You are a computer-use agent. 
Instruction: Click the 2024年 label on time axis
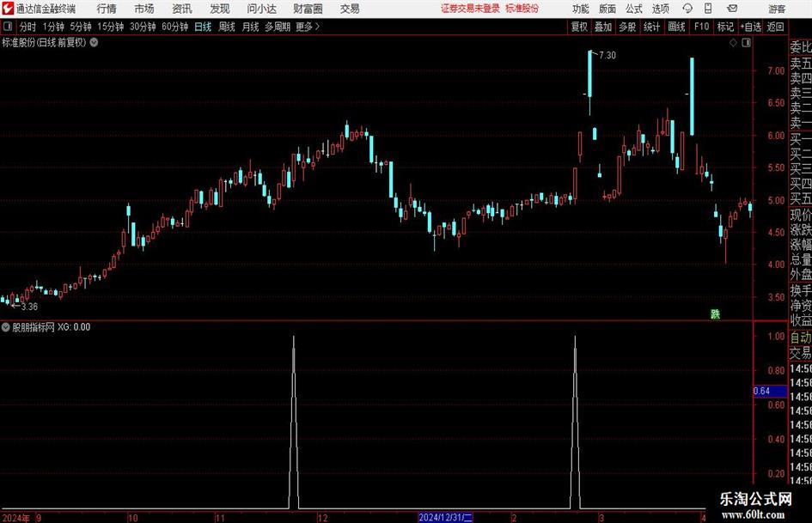16,518
